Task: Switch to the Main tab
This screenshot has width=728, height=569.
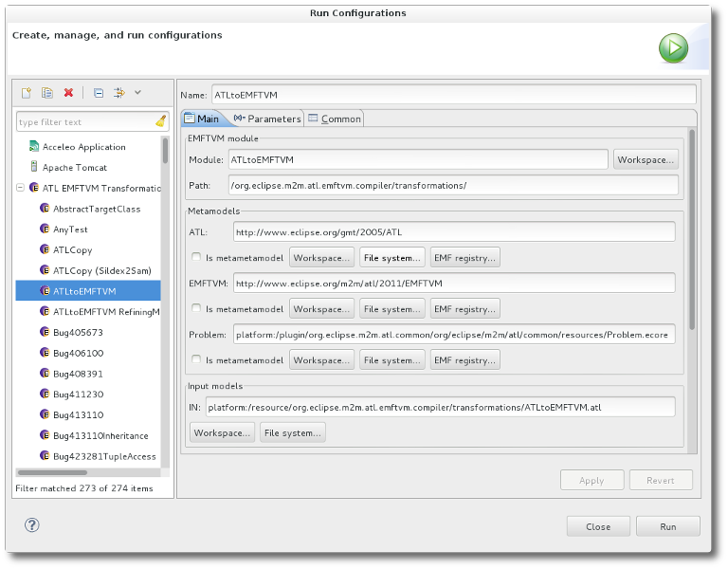Action: point(202,119)
